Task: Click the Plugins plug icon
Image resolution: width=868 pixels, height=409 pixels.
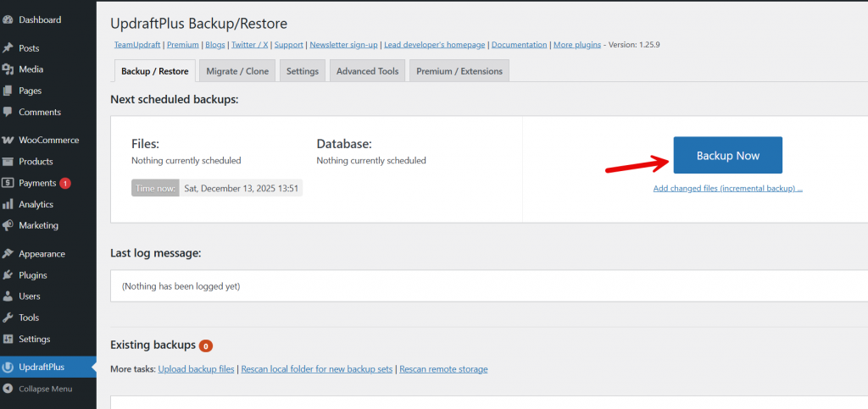Action: tap(8, 275)
